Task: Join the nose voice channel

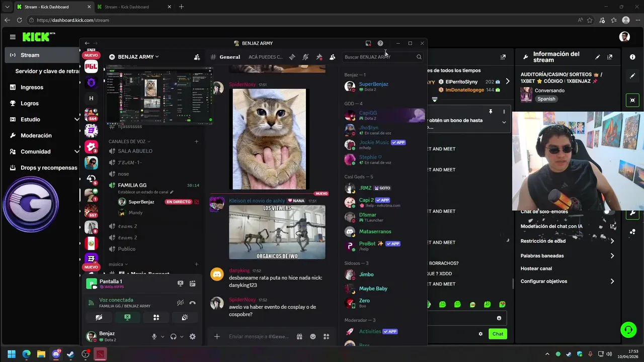Action: pos(123,174)
